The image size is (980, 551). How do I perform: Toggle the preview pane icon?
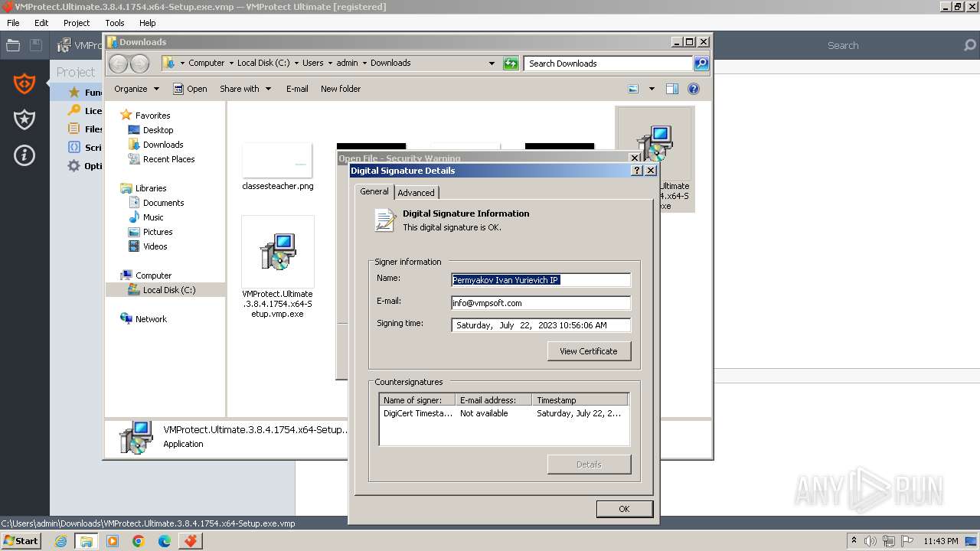[672, 89]
